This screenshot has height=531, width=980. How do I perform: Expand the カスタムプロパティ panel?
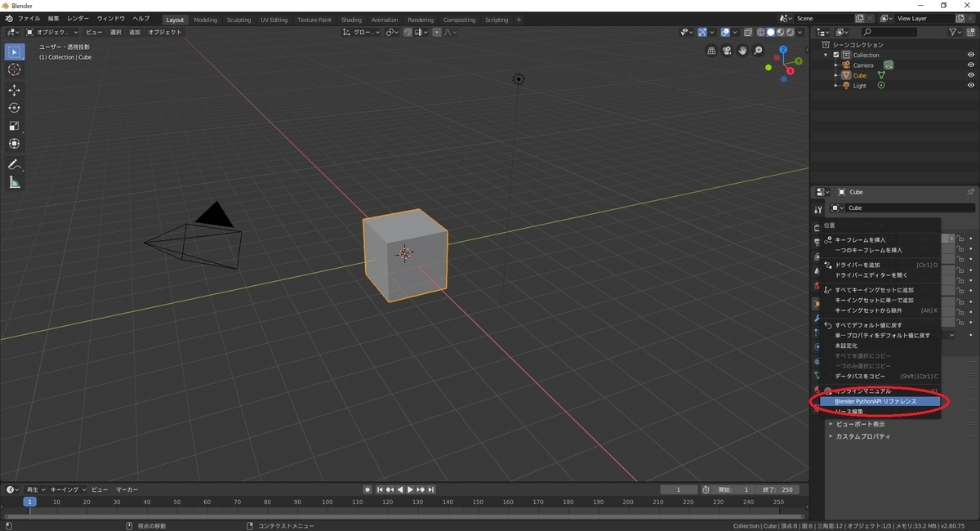pos(862,436)
